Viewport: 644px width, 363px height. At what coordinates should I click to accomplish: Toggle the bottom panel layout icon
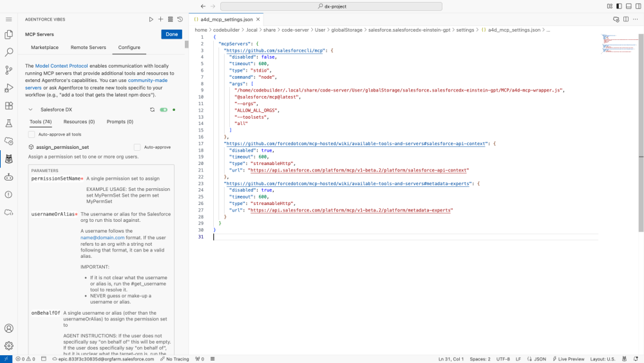(629, 6)
